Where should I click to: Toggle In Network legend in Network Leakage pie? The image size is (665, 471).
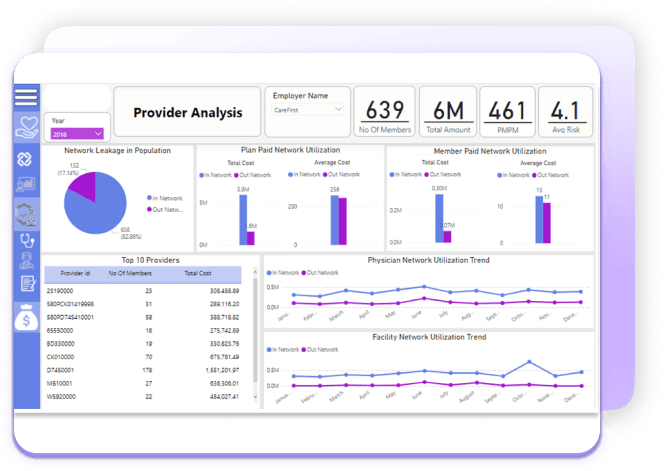(165, 198)
